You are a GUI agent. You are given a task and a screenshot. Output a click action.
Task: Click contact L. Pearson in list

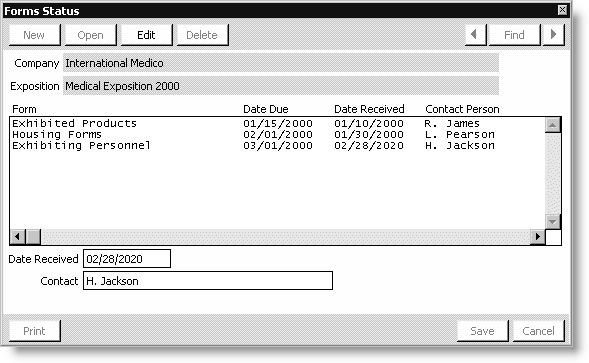(x=460, y=135)
